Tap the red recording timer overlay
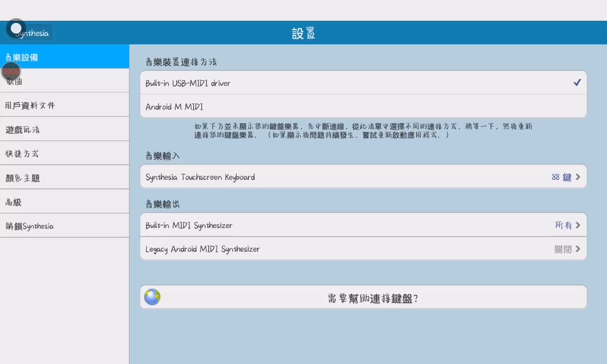Viewport: 607px width, 364px height. pyautogui.click(x=11, y=71)
